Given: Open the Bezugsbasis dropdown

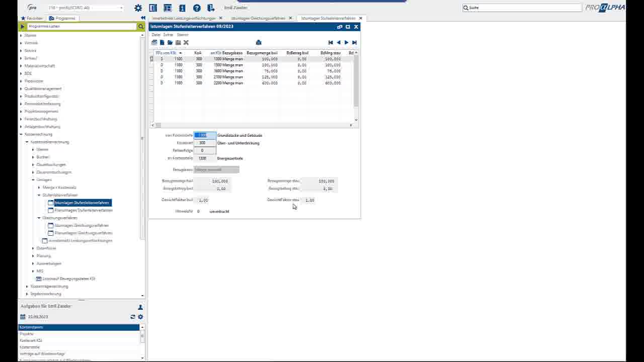Looking at the screenshot, I should pyautogui.click(x=216, y=170).
